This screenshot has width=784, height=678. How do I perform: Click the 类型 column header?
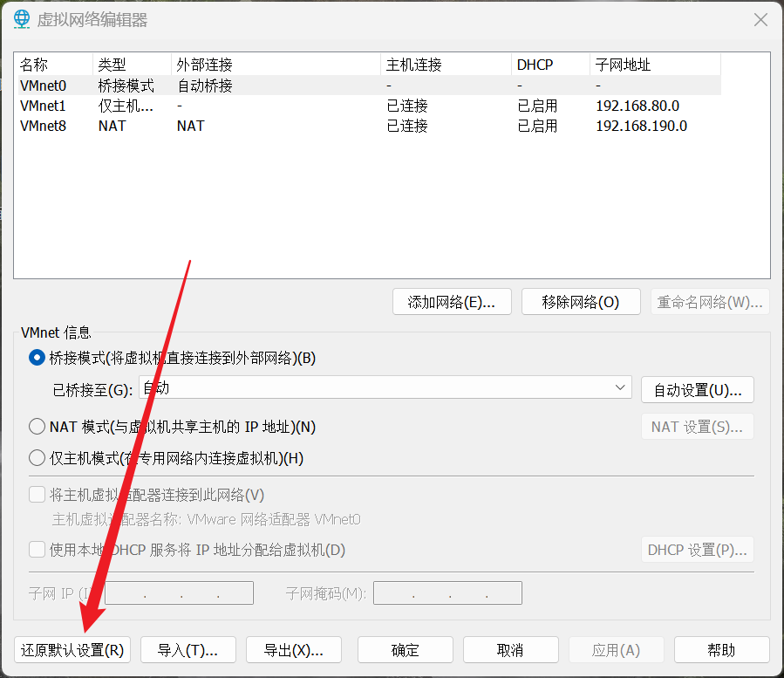132,65
